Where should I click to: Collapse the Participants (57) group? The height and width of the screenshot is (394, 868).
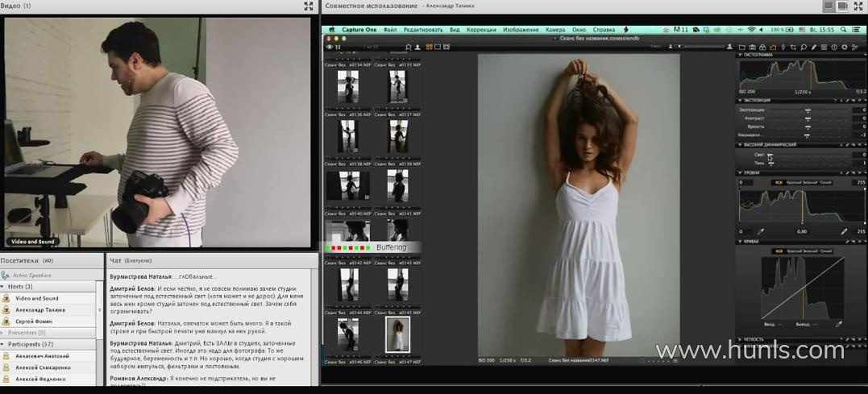3,344
